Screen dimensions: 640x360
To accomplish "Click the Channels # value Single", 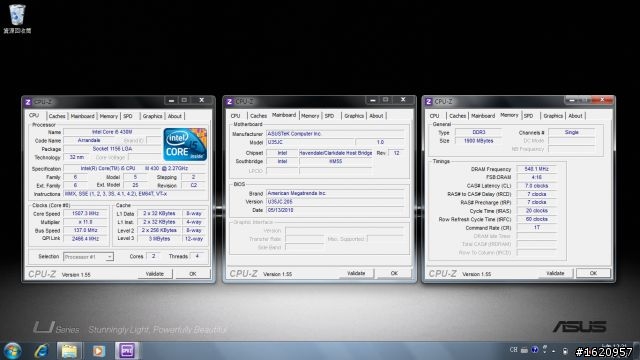I will [x=571, y=132].
